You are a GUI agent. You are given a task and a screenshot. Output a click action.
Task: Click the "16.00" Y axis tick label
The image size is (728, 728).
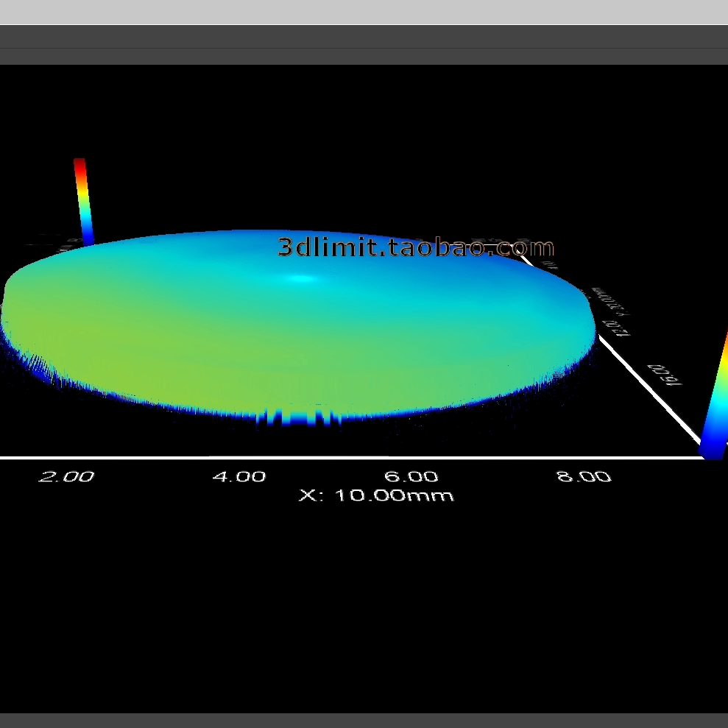tap(665, 375)
